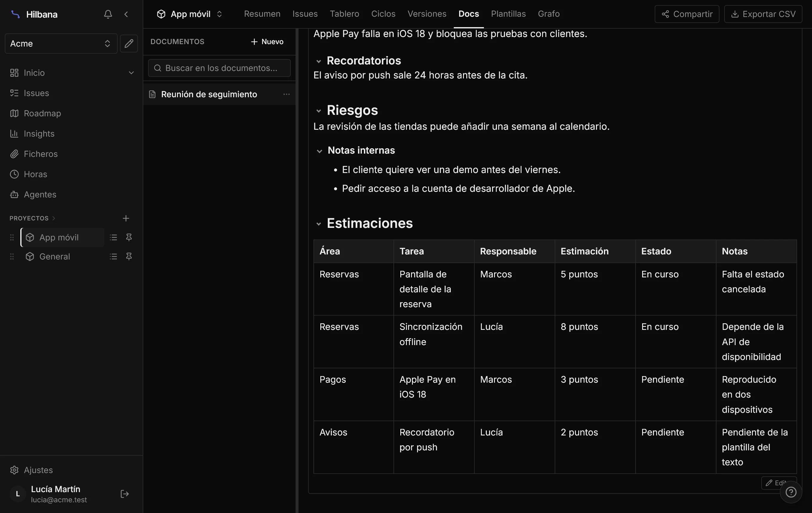
Task: Log out with the exit icon
Action: tap(124, 494)
